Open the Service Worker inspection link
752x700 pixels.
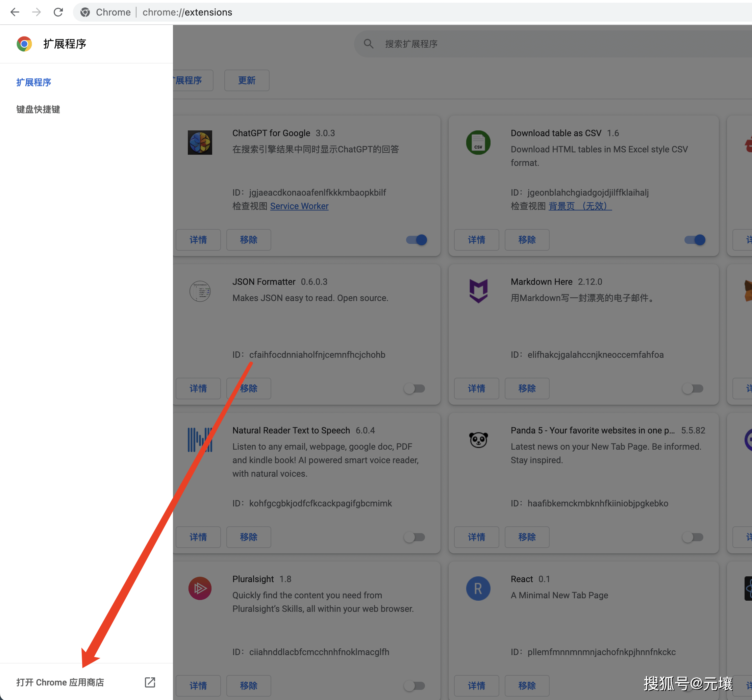pyautogui.click(x=299, y=206)
